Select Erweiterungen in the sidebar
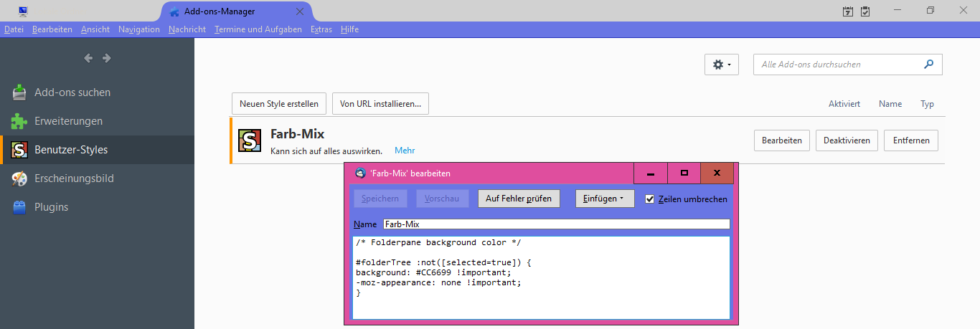Screen dimensions: 980x329 [68, 121]
